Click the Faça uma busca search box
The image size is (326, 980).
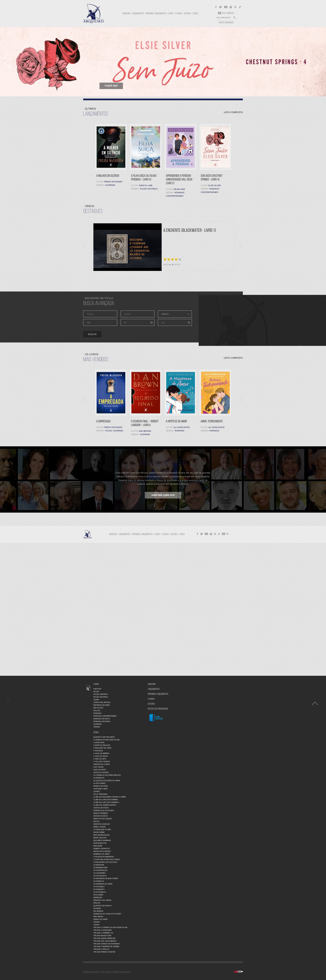coord(224,18)
